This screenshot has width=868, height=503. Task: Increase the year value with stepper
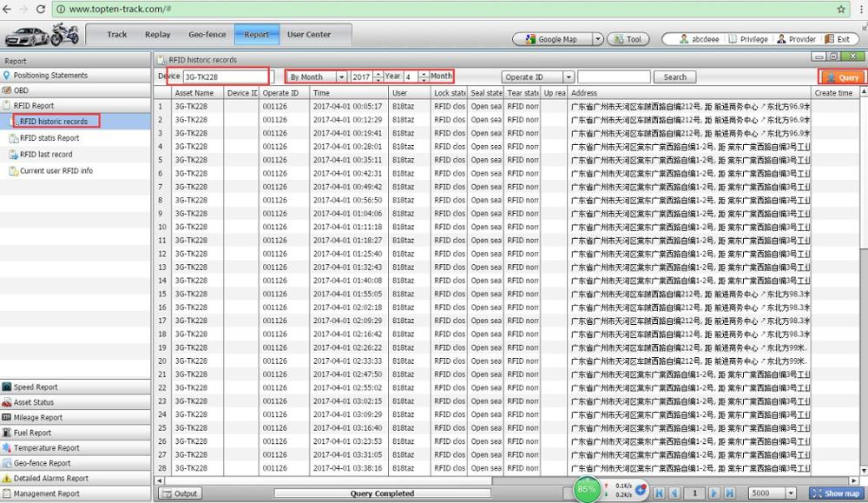[378, 74]
